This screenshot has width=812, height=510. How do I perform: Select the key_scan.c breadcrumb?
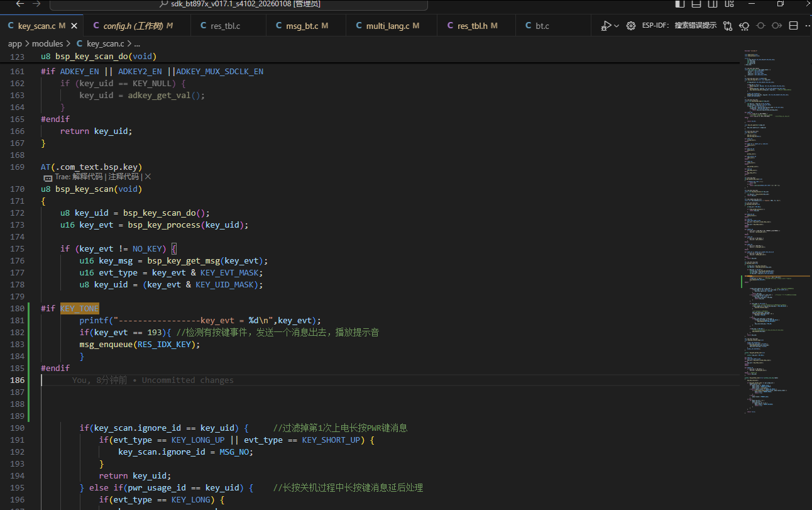pos(100,44)
